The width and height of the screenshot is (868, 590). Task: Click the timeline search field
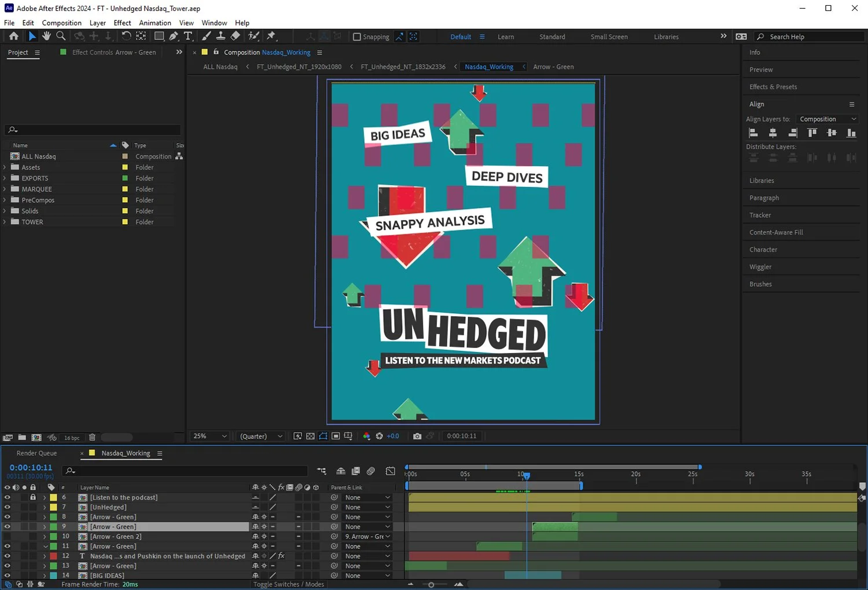[x=185, y=471]
